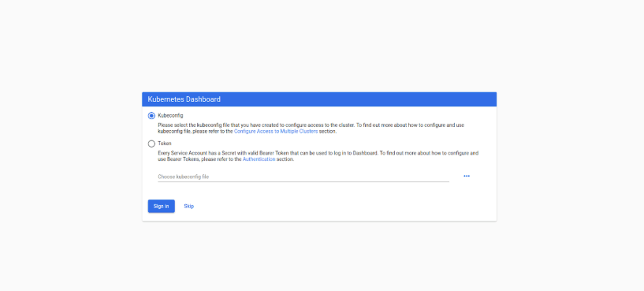This screenshot has width=644, height=291.
Task: Click the word 'section.' after Multiple Clusters link
Action: pos(328,132)
